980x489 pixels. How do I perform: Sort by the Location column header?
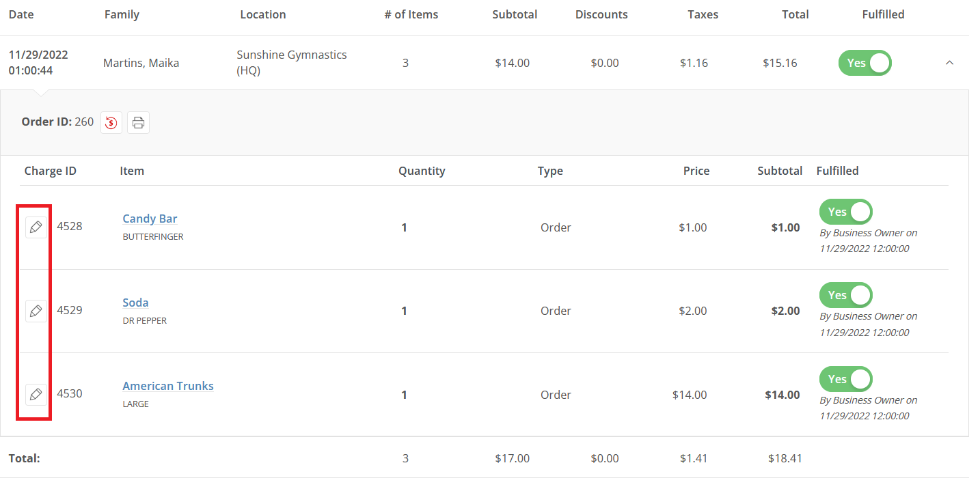263,14
